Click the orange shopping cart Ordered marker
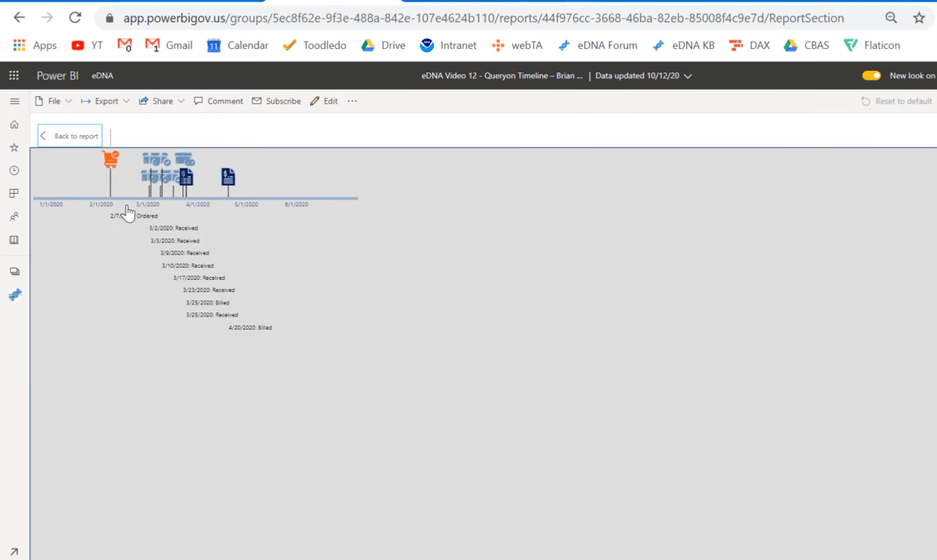Screen dimensions: 937x560 coord(111,159)
